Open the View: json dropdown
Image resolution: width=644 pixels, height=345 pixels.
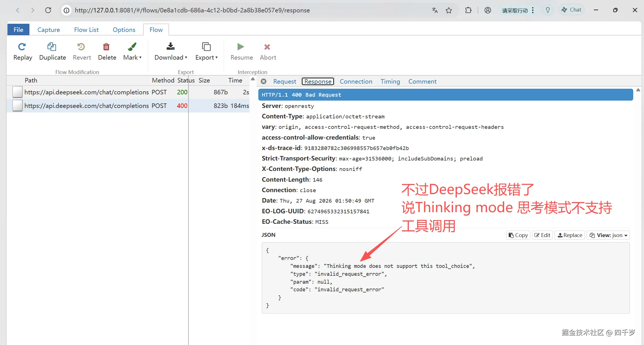pyautogui.click(x=608, y=235)
